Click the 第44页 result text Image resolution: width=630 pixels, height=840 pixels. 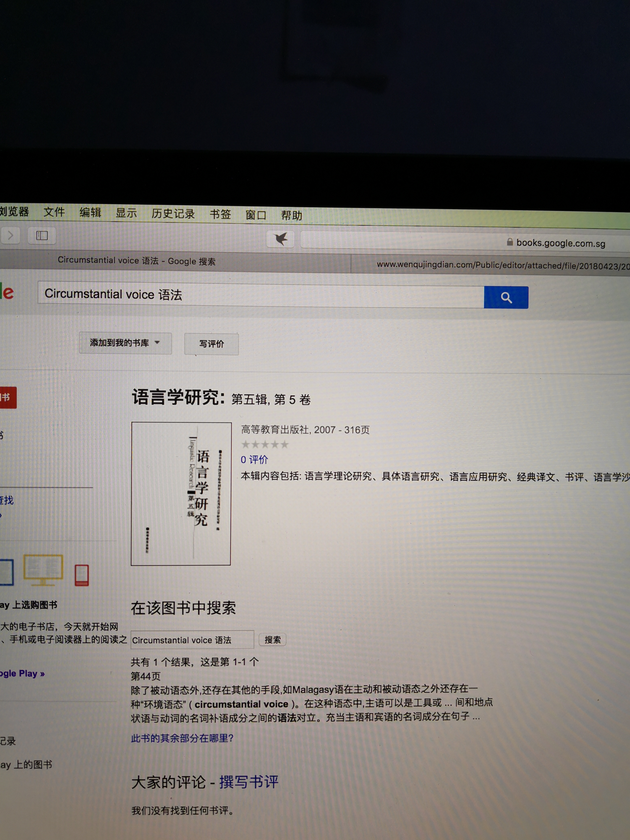(x=146, y=676)
